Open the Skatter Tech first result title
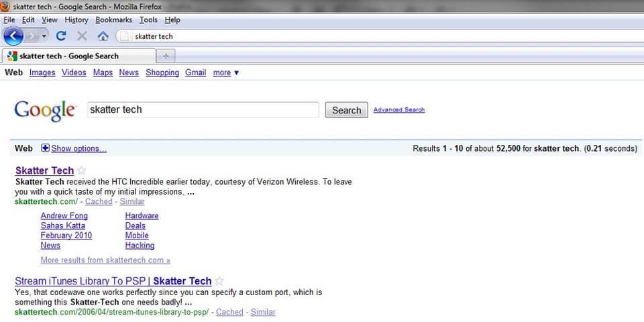Viewport: 644px width, 322px height. pyautogui.click(x=44, y=170)
